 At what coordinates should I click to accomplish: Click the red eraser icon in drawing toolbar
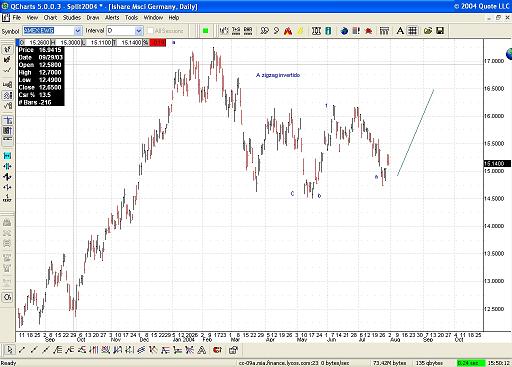tap(217, 350)
